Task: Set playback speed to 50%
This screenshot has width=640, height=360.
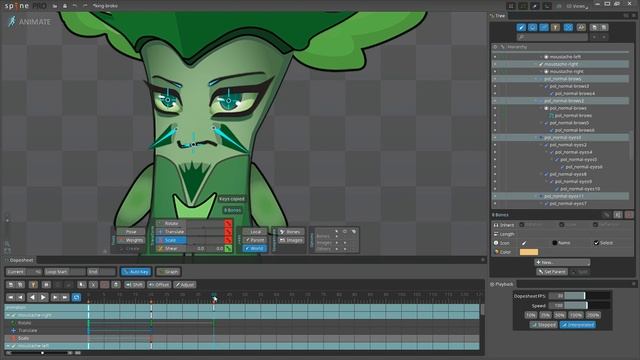Action: point(560,315)
